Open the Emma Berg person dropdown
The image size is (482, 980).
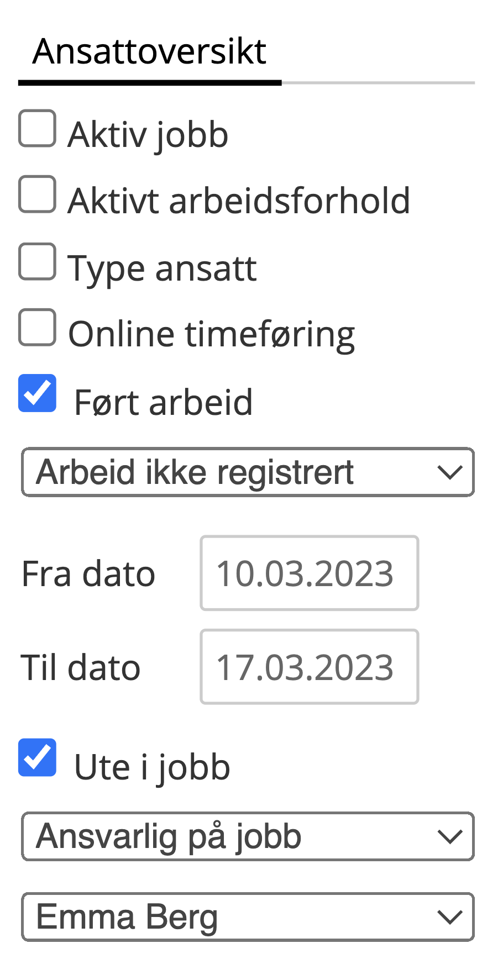coord(248,917)
